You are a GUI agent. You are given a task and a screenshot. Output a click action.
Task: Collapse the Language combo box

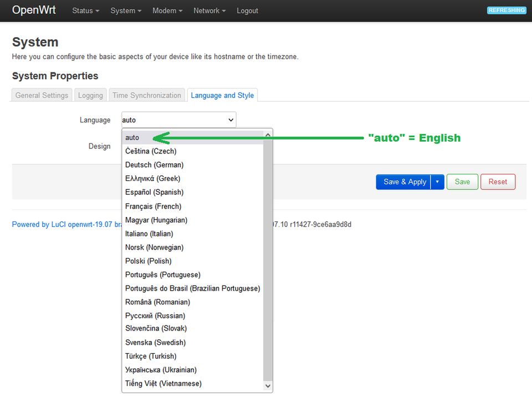click(178, 120)
